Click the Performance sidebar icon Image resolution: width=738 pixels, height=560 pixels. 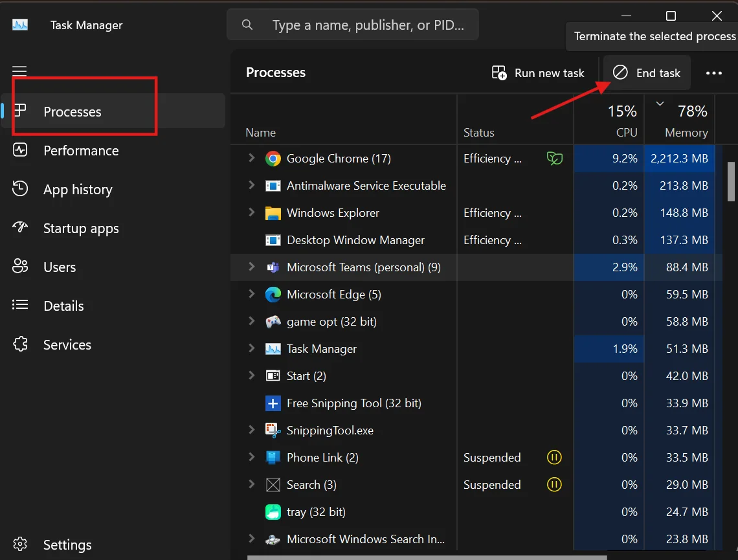20,150
